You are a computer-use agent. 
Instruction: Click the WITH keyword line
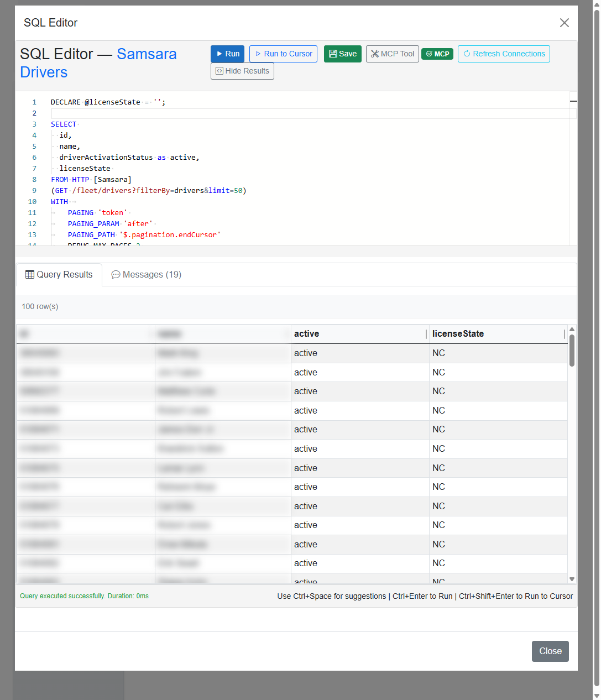pyautogui.click(x=59, y=202)
